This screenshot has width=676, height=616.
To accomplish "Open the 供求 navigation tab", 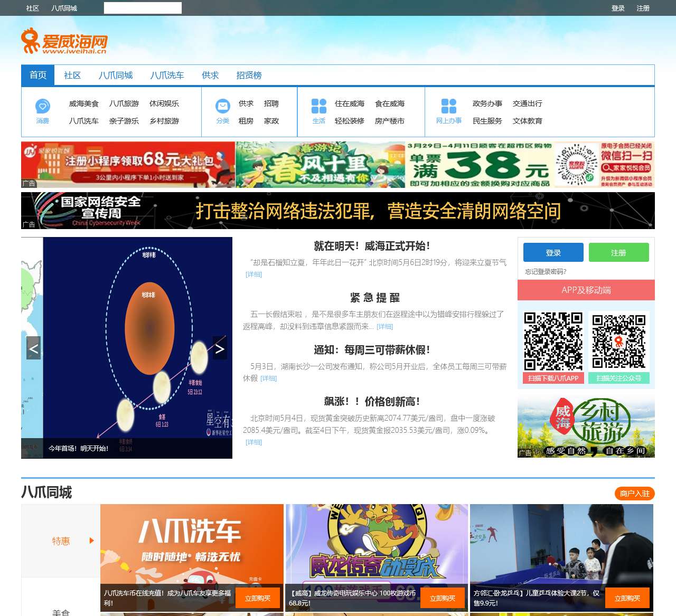I will pos(210,75).
